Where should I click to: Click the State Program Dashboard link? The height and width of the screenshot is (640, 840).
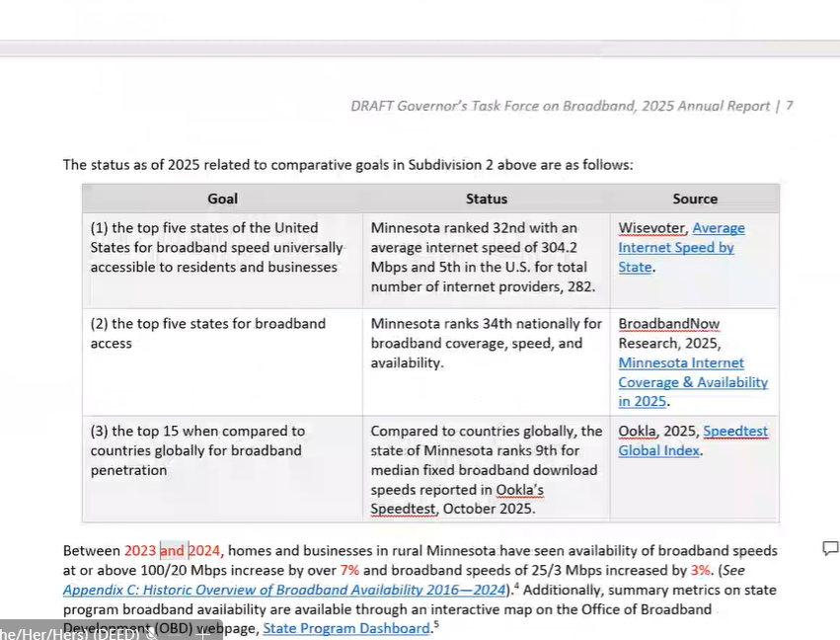[346, 628]
